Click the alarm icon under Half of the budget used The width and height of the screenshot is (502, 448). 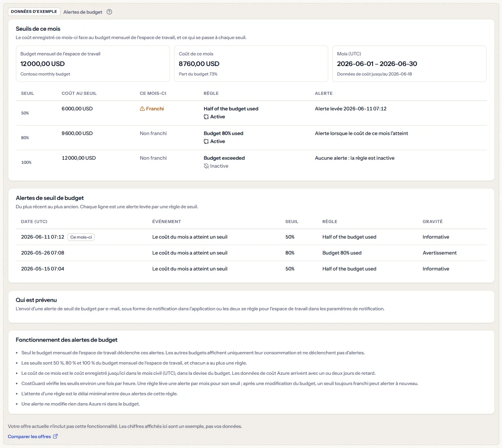click(x=206, y=117)
